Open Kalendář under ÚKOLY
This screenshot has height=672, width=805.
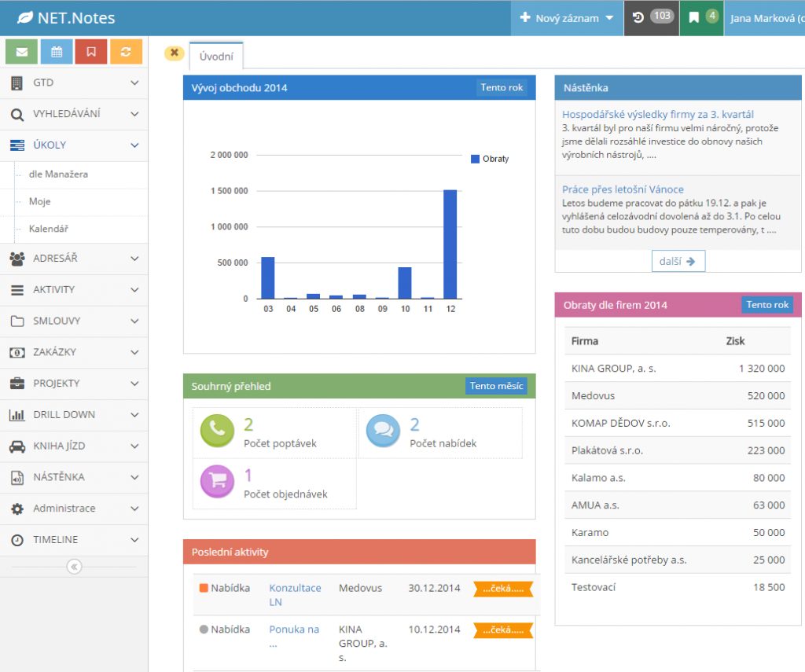tap(49, 229)
